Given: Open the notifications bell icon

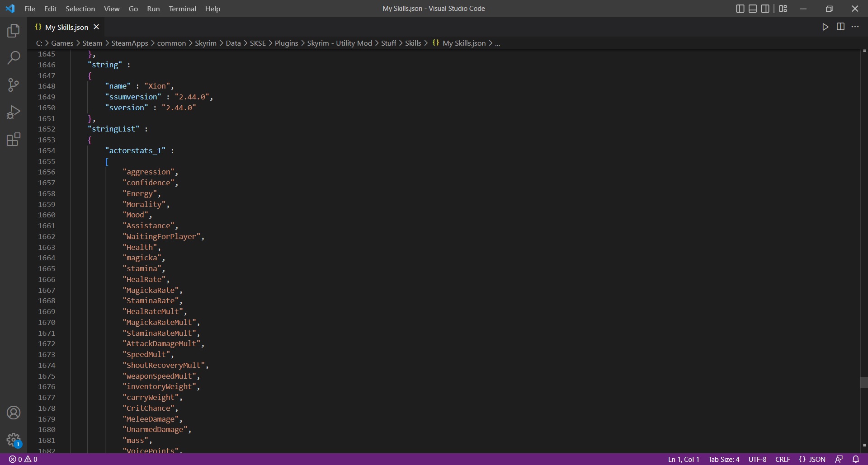Looking at the screenshot, I should pyautogui.click(x=855, y=459).
